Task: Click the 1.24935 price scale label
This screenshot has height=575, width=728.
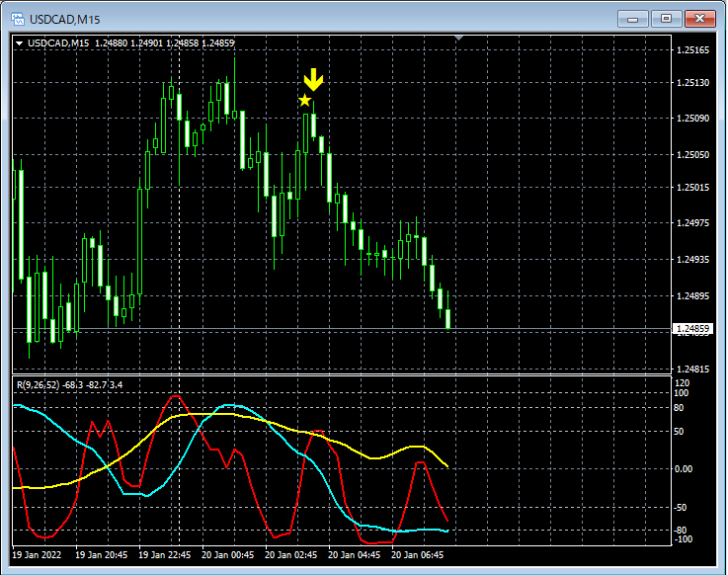Action: point(693,259)
